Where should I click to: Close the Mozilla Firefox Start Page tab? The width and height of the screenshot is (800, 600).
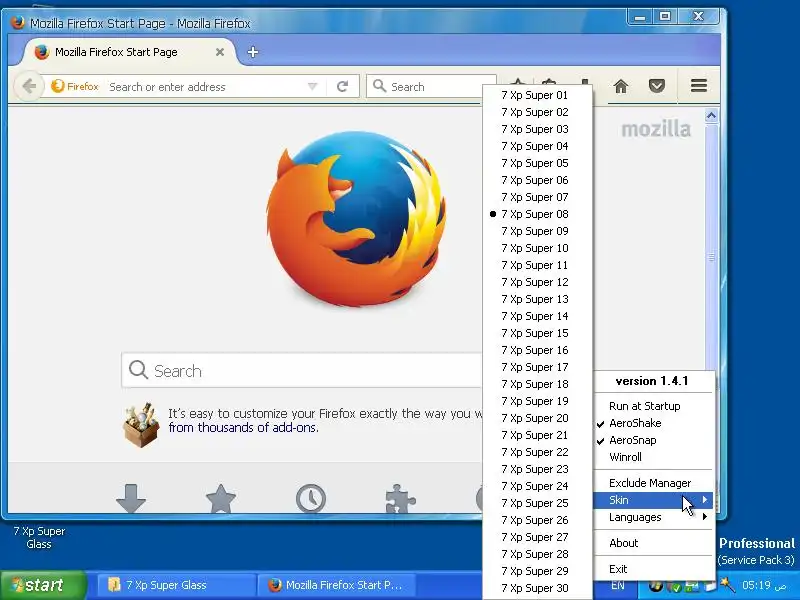click(x=220, y=52)
